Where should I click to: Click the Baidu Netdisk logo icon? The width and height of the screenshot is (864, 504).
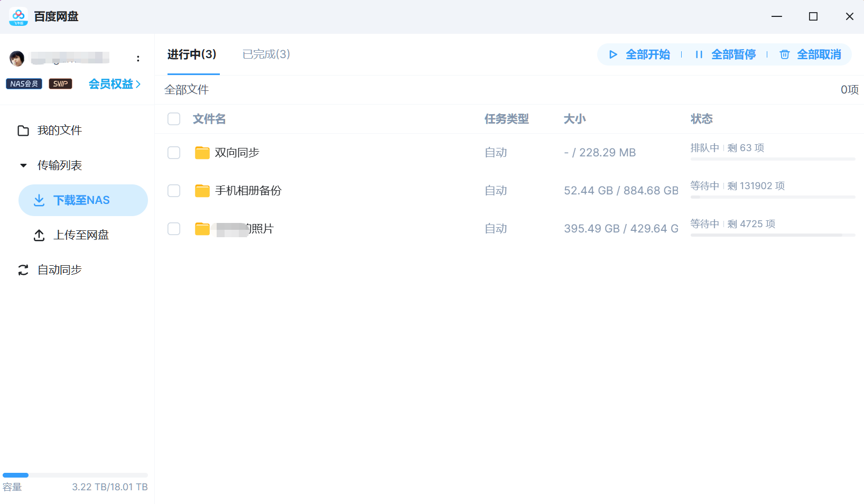17,16
